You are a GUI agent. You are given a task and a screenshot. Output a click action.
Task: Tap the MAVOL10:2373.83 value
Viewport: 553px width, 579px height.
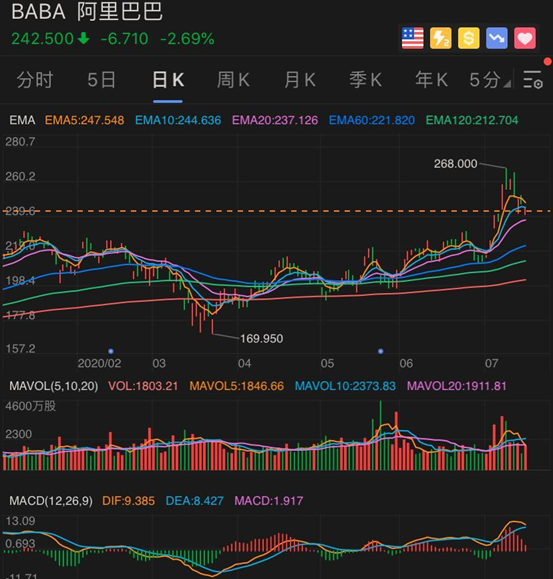[x=345, y=386]
